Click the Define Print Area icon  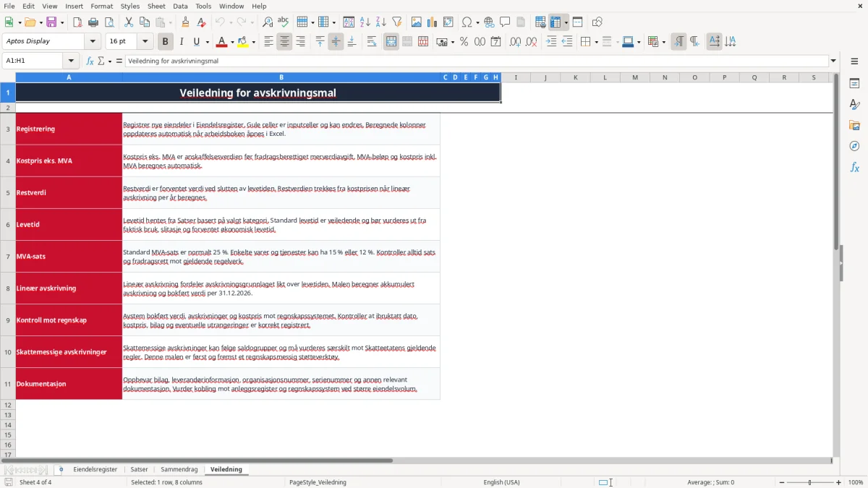pyautogui.click(x=540, y=22)
